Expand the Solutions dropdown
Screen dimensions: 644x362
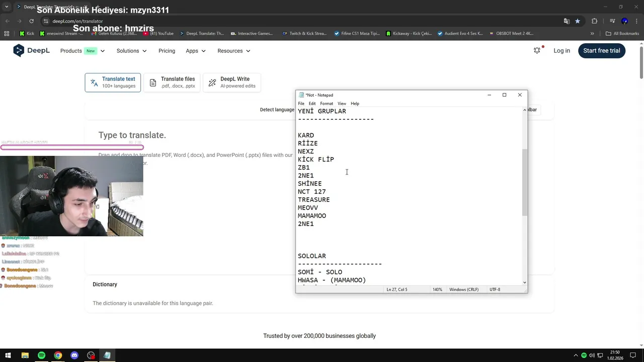131,51
